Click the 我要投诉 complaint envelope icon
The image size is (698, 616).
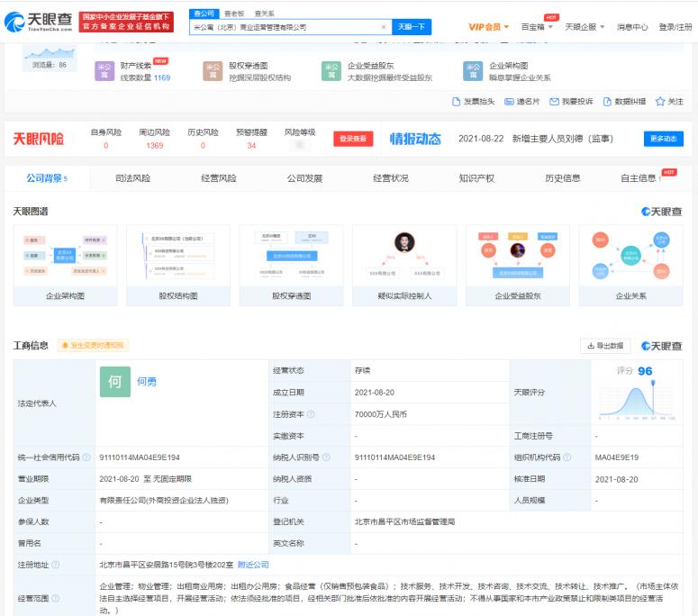point(554,102)
